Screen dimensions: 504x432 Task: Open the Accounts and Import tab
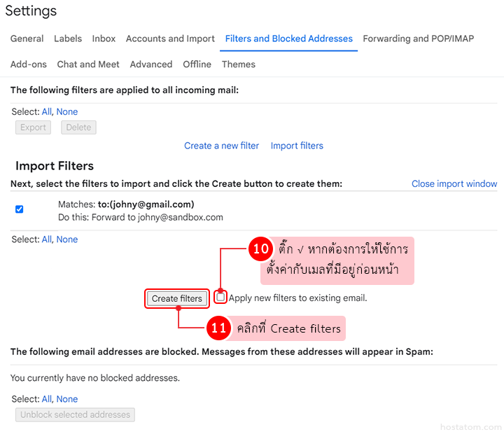170,39
